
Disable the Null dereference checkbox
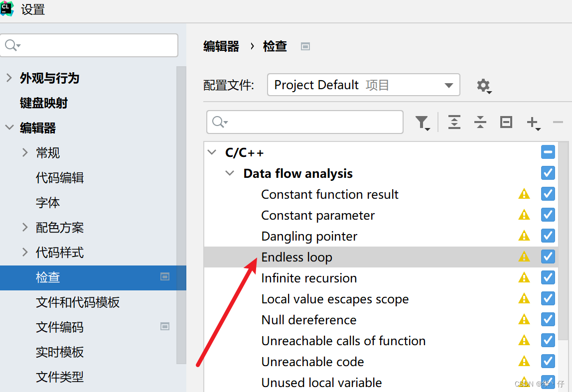click(x=548, y=319)
